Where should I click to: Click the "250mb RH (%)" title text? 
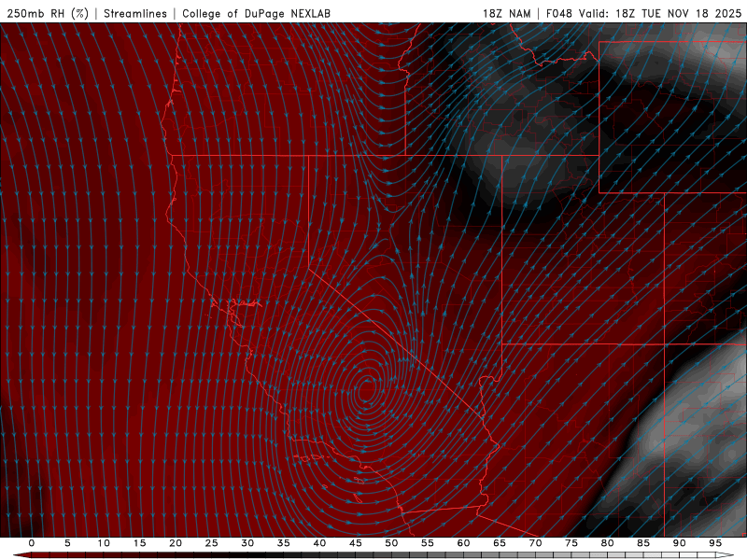48,13
